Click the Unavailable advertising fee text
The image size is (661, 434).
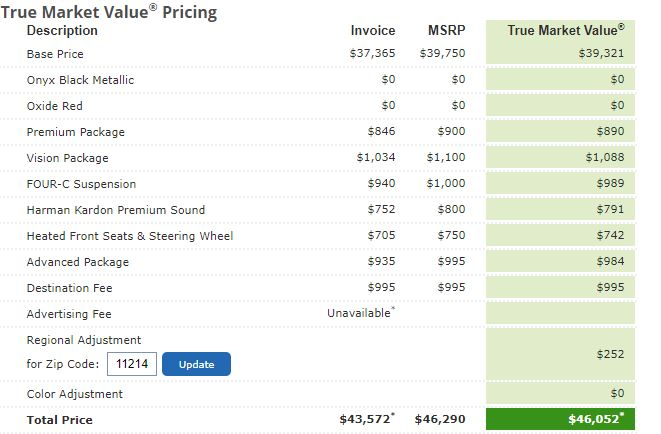click(x=360, y=314)
